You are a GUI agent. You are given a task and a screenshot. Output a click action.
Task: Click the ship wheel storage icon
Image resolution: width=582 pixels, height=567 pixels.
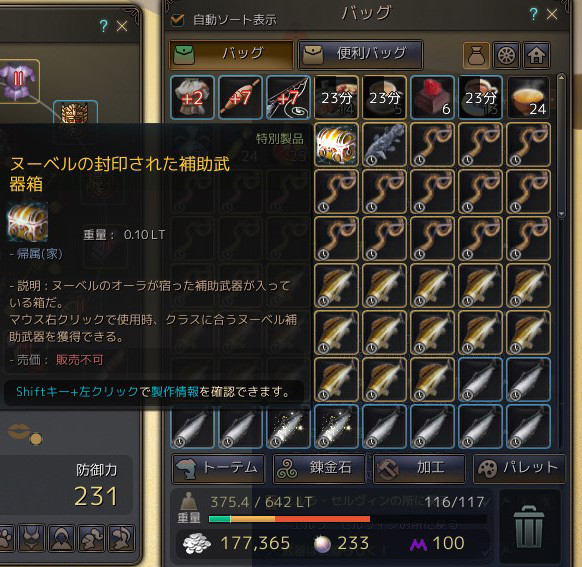pyautogui.click(x=506, y=55)
